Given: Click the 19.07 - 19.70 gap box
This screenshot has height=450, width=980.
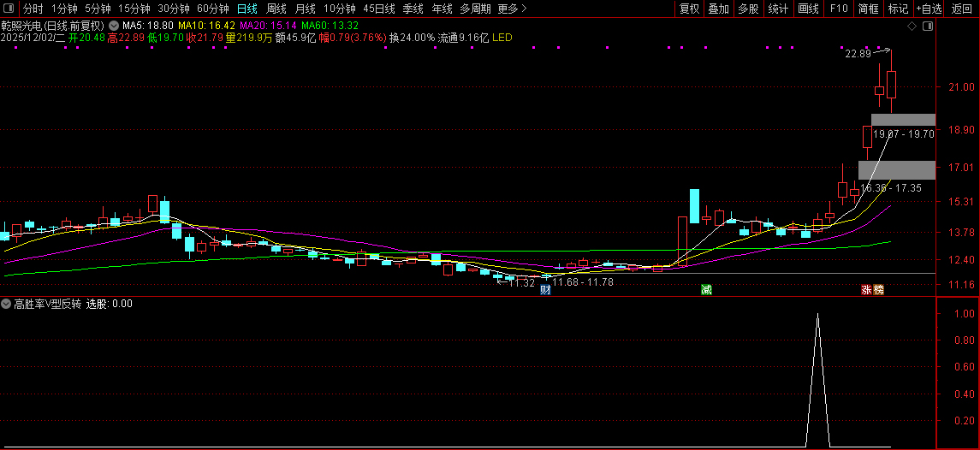Looking at the screenshot, I should point(903,120).
